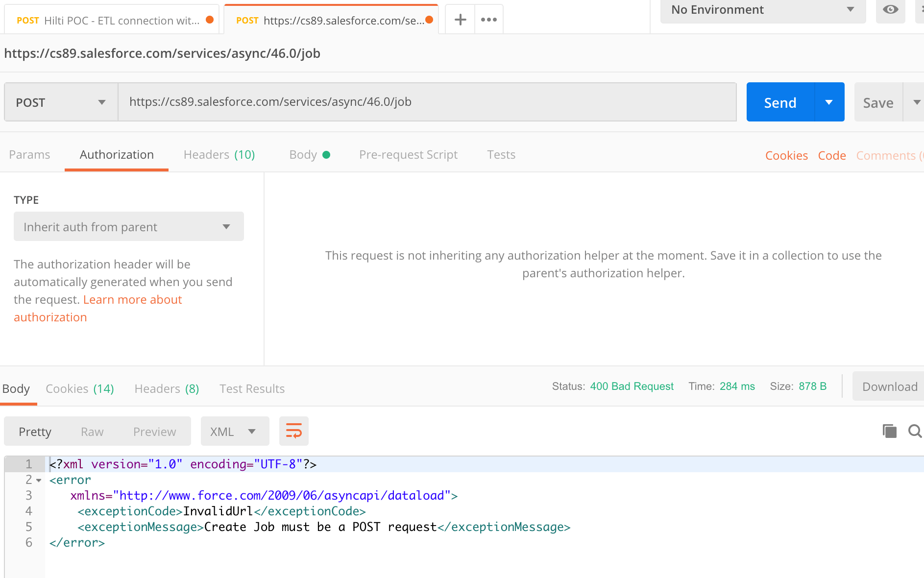Open a new request tab with plus icon
Screen dimensions: 924x578
[460, 20]
